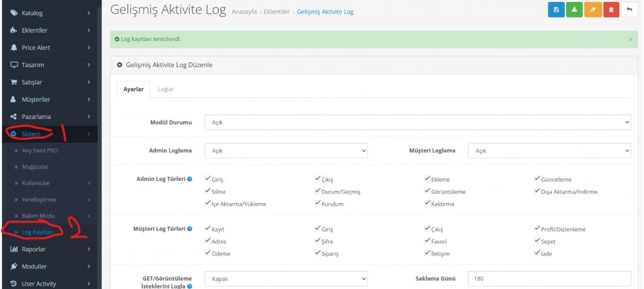The height and width of the screenshot is (289, 644).
Task: Click the green download icon button
Action: tap(574, 11)
